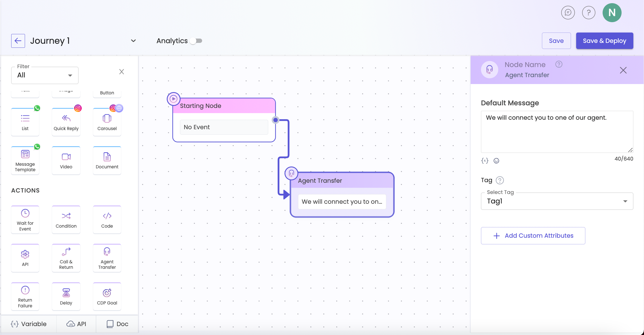Click the Wait for Event action
The image size is (644, 335).
[x=25, y=220]
